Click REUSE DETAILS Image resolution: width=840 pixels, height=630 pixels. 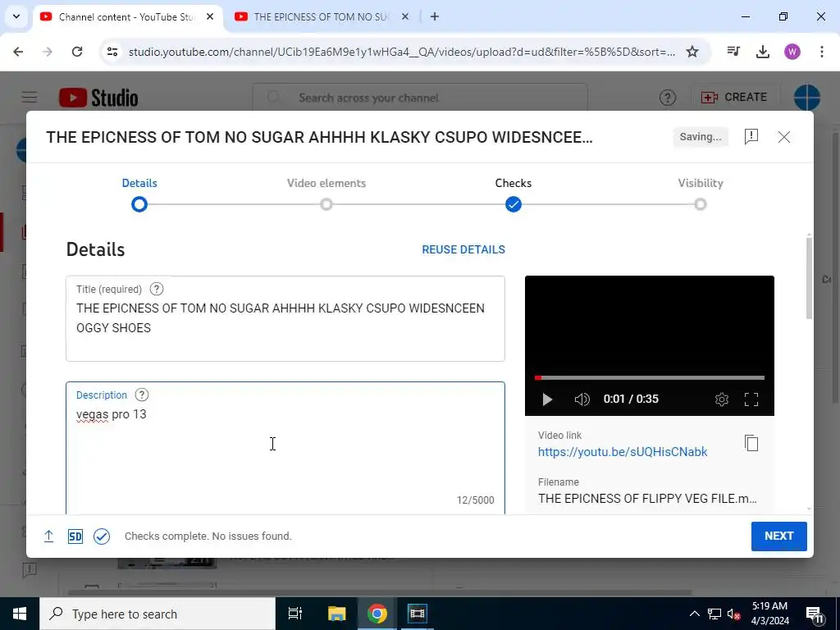click(x=463, y=249)
